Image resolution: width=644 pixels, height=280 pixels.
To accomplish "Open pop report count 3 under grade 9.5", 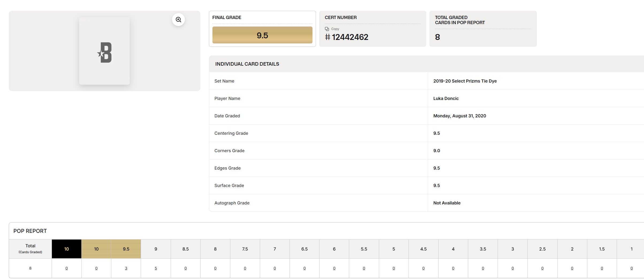I will [126, 268].
